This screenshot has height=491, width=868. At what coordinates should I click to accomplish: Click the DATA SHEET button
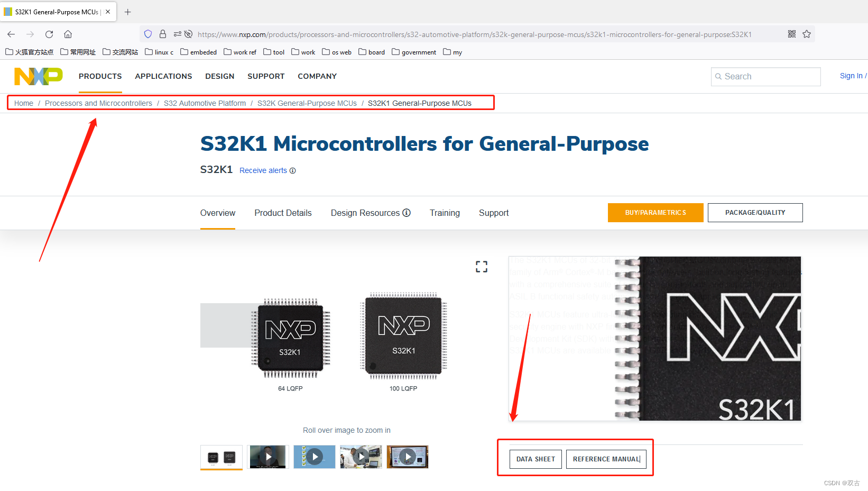point(535,459)
